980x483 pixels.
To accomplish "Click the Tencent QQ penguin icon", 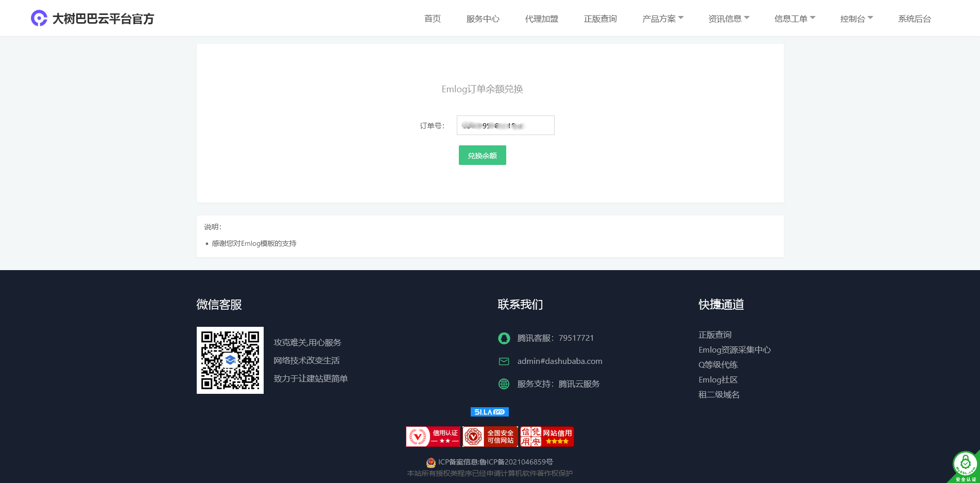I will coord(504,338).
